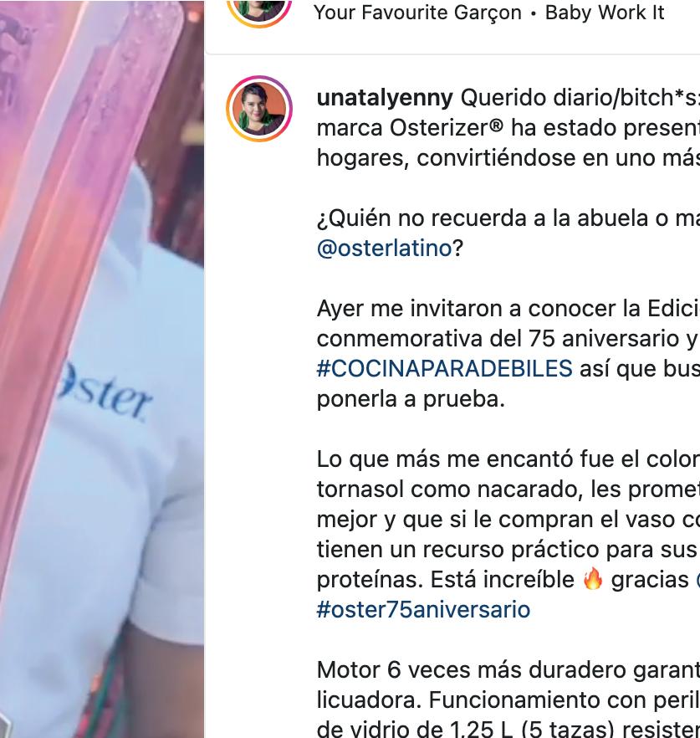The image size is (700, 738).
Task: Click the '¿Quién no recuerda a la abuela' line
Action: click(508, 218)
